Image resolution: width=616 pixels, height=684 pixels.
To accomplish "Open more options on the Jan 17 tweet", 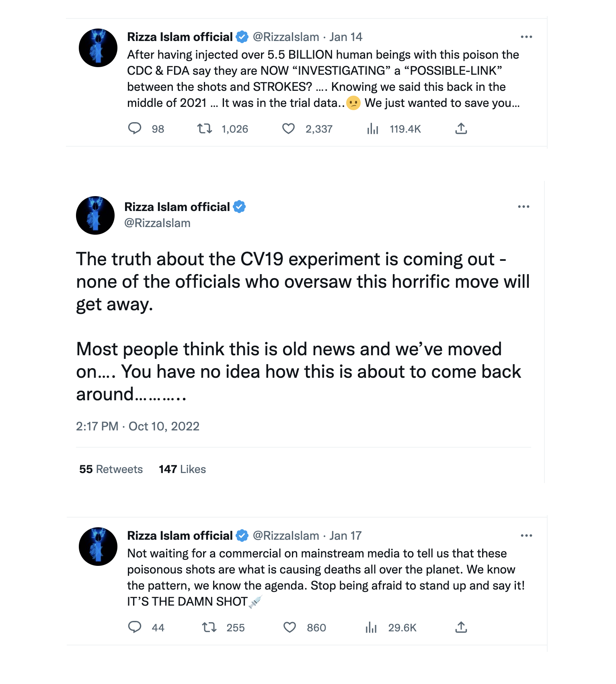I will tap(527, 535).
